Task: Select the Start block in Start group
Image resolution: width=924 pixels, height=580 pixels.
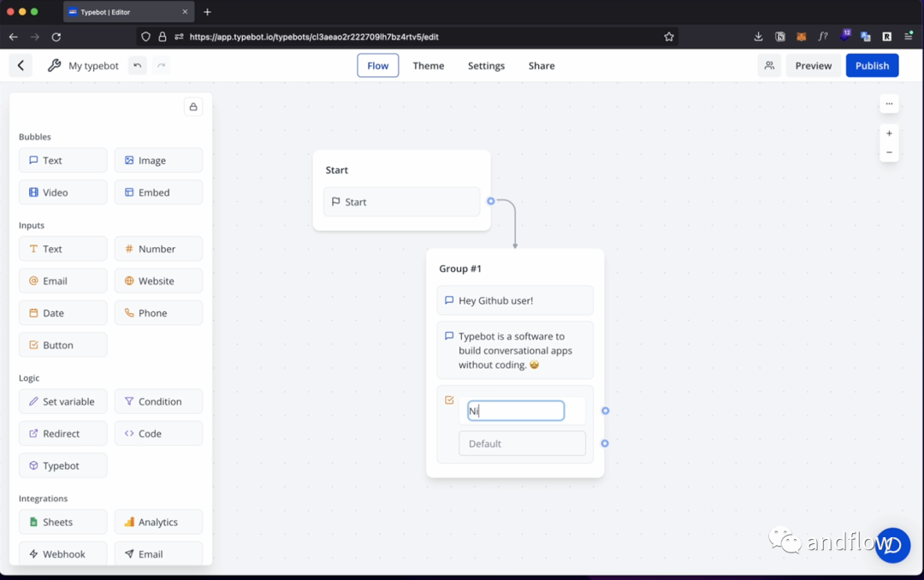Action: click(402, 202)
